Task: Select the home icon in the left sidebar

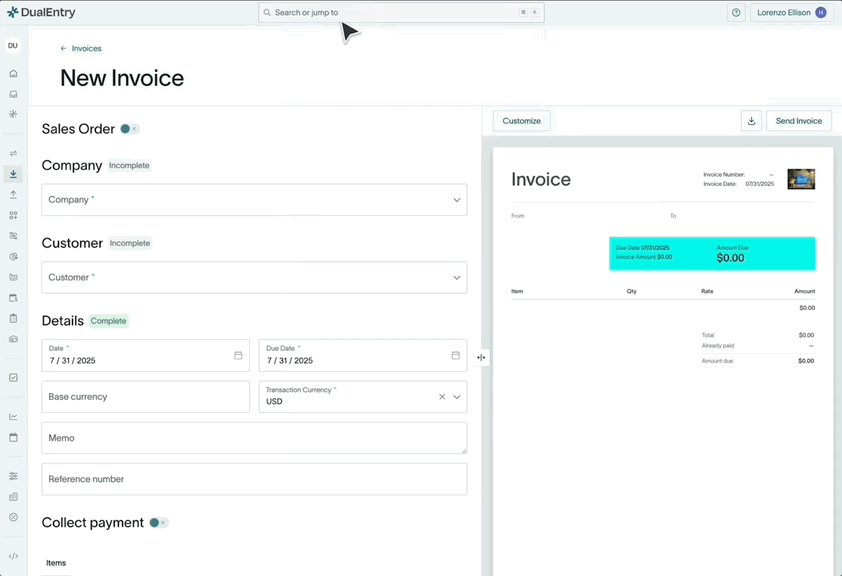Action: 12,73
